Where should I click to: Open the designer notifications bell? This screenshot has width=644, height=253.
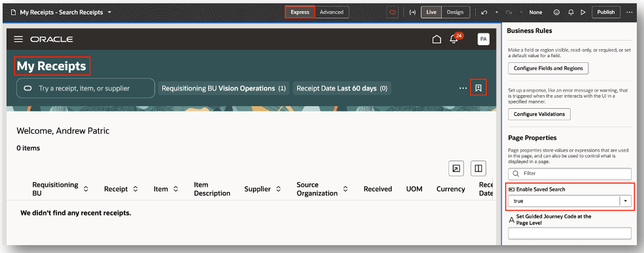(x=571, y=12)
